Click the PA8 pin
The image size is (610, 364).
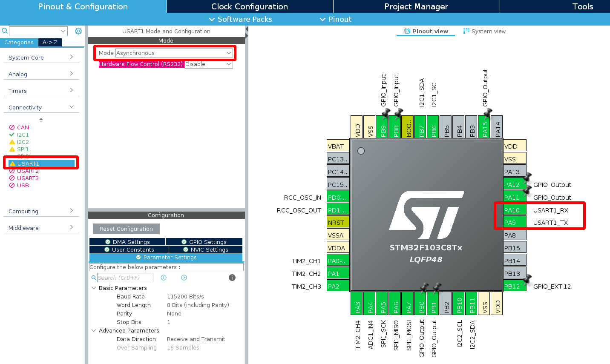[515, 235]
